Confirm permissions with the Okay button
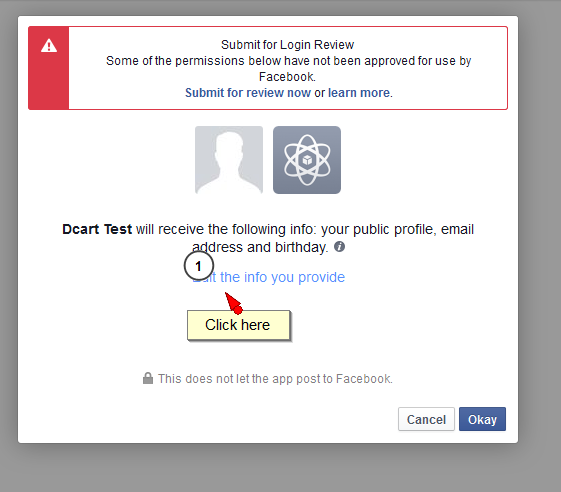 [x=482, y=419]
